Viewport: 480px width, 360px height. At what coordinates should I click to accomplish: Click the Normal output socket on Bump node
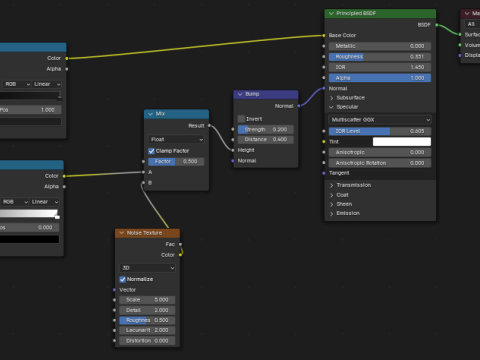(299, 106)
